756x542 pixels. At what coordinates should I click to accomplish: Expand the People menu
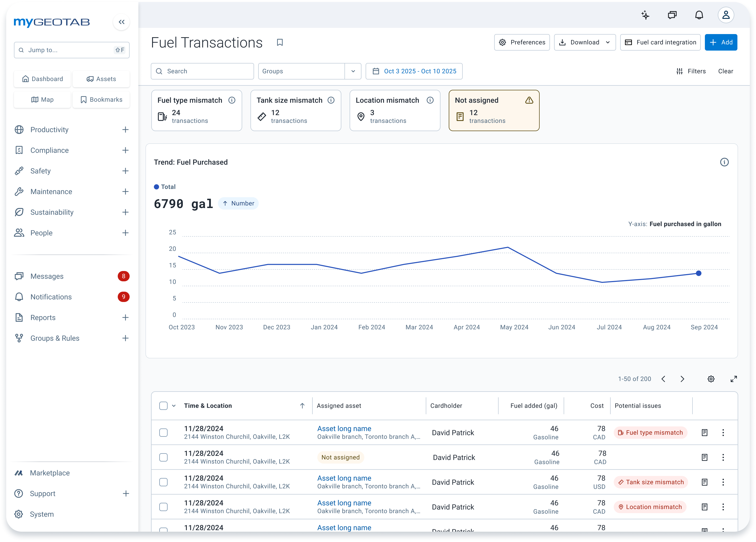pyautogui.click(x=125, y=233)
